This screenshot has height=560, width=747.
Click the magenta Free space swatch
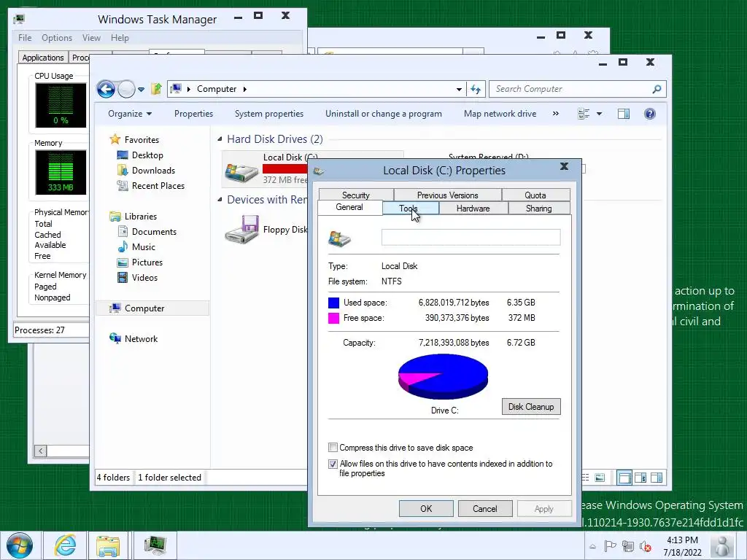click(333, 318)
